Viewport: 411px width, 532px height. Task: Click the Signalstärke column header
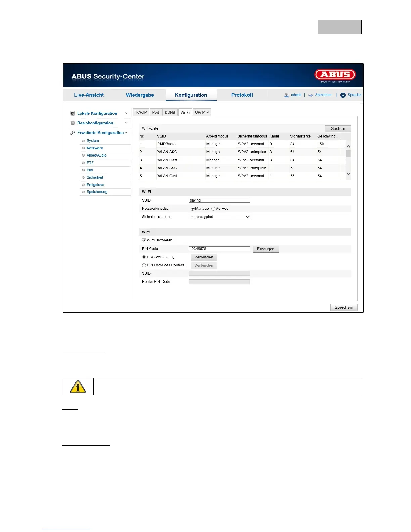[x=300, y=136]
